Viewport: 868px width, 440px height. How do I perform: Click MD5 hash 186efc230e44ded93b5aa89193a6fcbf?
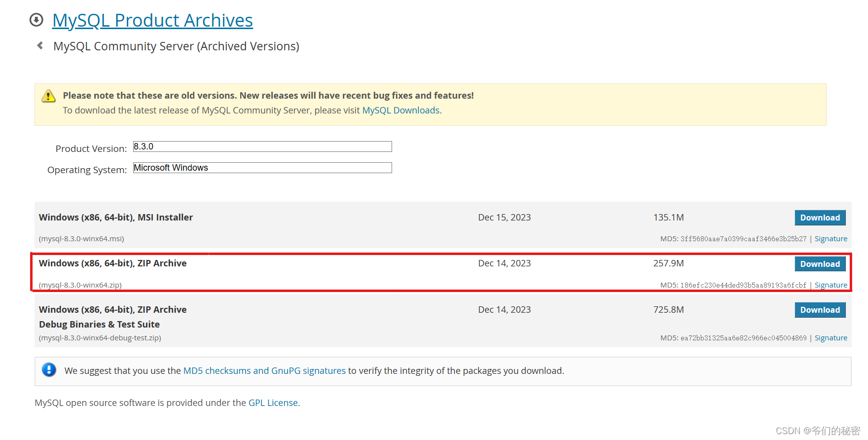tap(744, 285)
